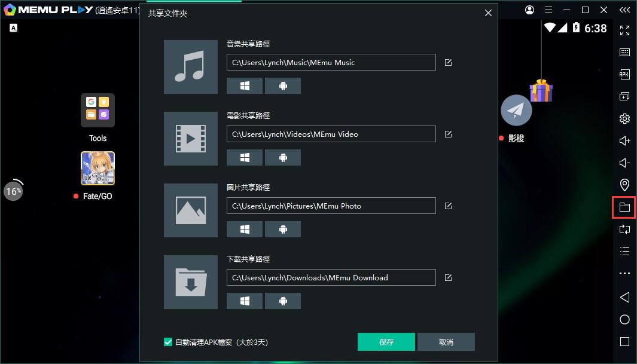The image size is (637, 364).
Task: Open the virtual location (GPS) tool
Action: tap(624, 185)
